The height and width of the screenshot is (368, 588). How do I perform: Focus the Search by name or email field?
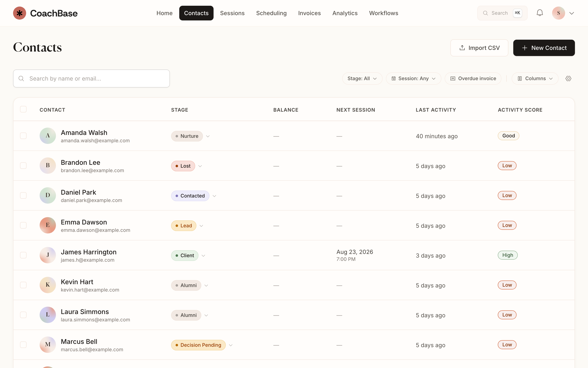click(91, 78)
